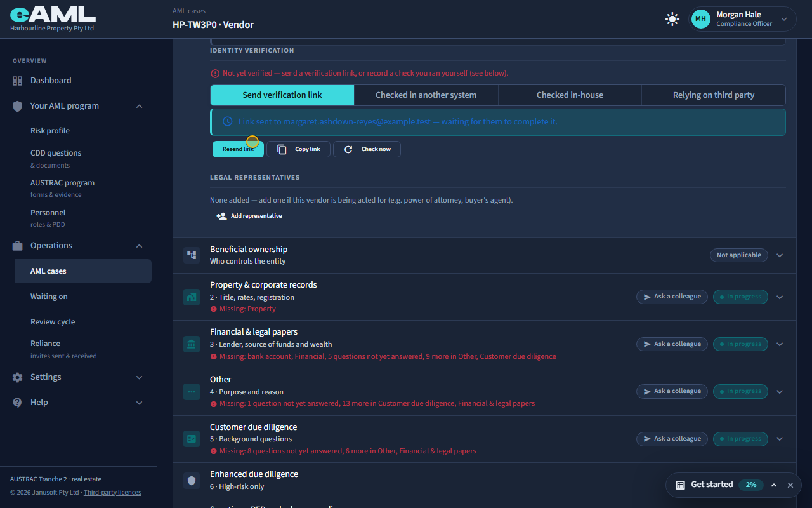The width and height of the screenshot is (812, 508).
Task: Click the Resend link button
Action: click(238, 149)
